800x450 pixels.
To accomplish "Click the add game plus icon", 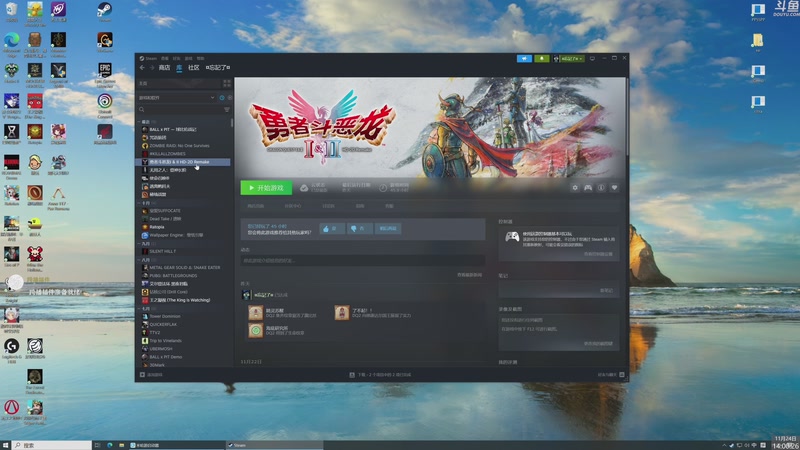I will coord(142,374).
